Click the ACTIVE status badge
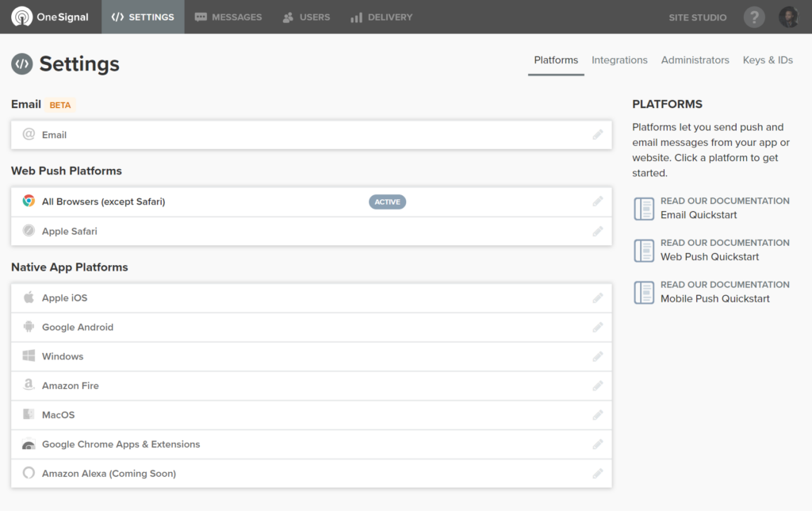The height and width of the screenshot is (511, 812). [387, 202]
